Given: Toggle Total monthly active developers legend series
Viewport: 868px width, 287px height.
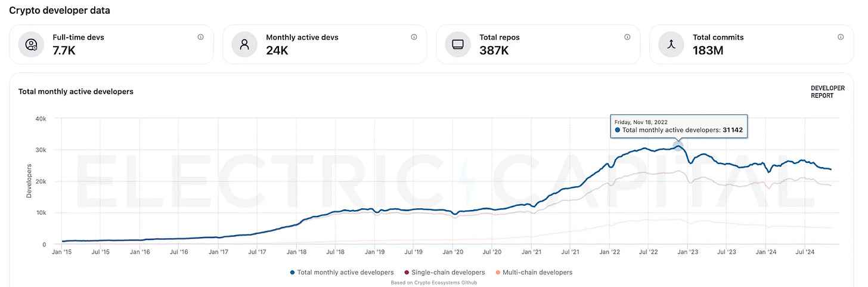Looking at the screenshot, I should point(342,273).
